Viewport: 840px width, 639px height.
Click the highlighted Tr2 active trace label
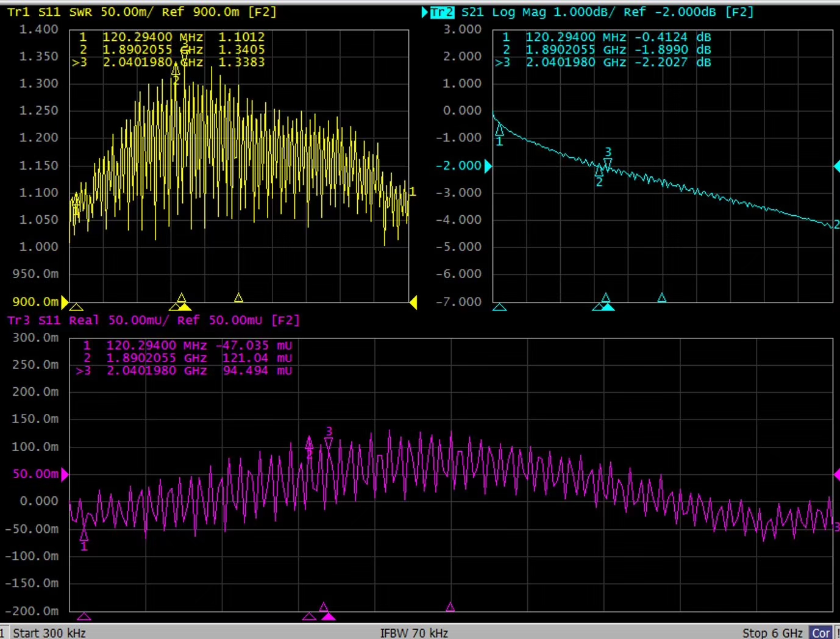pos(442,12)
